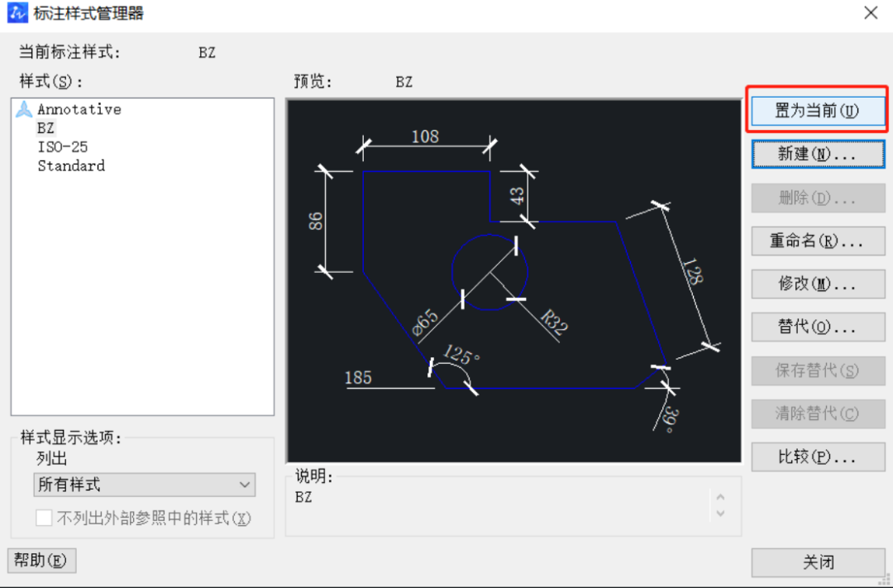
Task: Click the 帮助 (Help) button
Action: tap(41, 560)
